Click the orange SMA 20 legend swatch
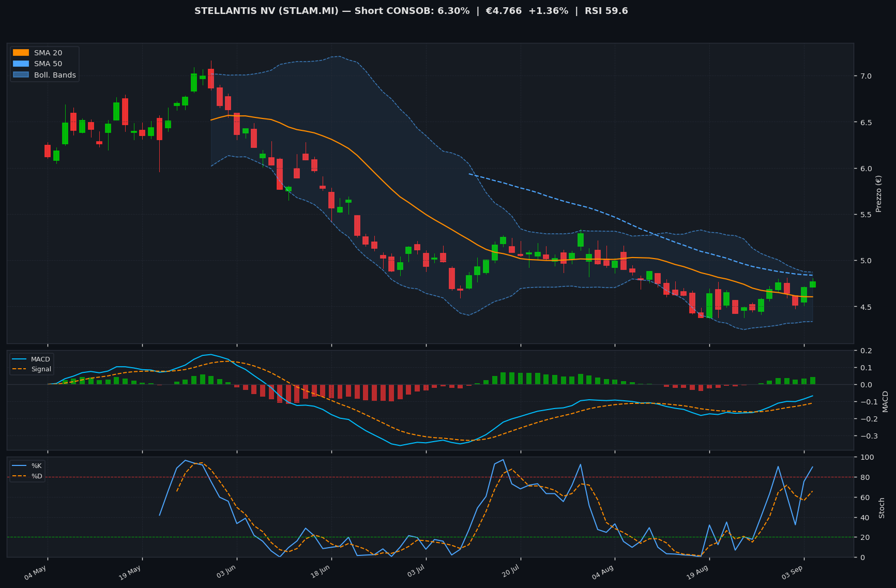The image size is (896, 588). pos(21,53)
